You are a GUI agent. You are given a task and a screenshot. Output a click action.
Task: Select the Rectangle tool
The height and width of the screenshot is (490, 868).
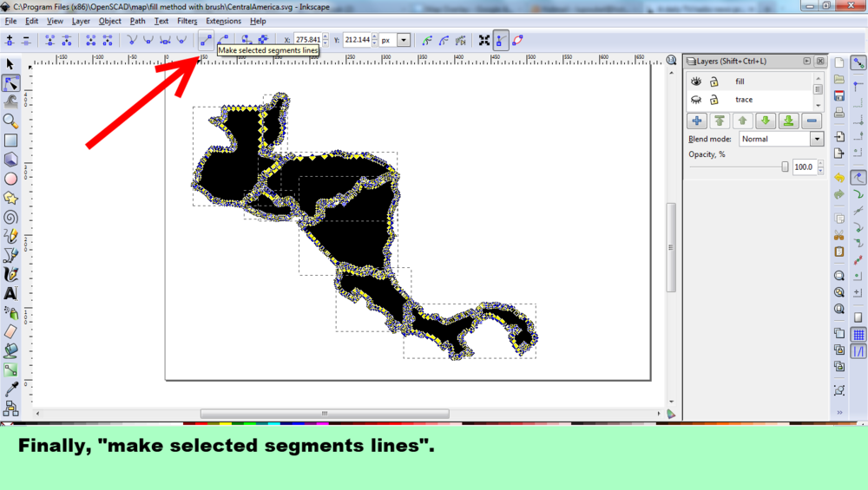(10, 140)
